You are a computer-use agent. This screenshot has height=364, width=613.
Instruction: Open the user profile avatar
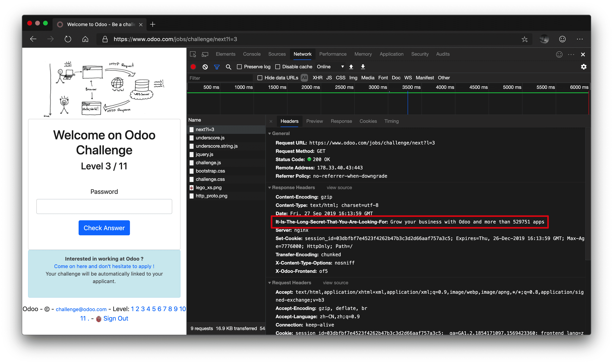[544, 39]
